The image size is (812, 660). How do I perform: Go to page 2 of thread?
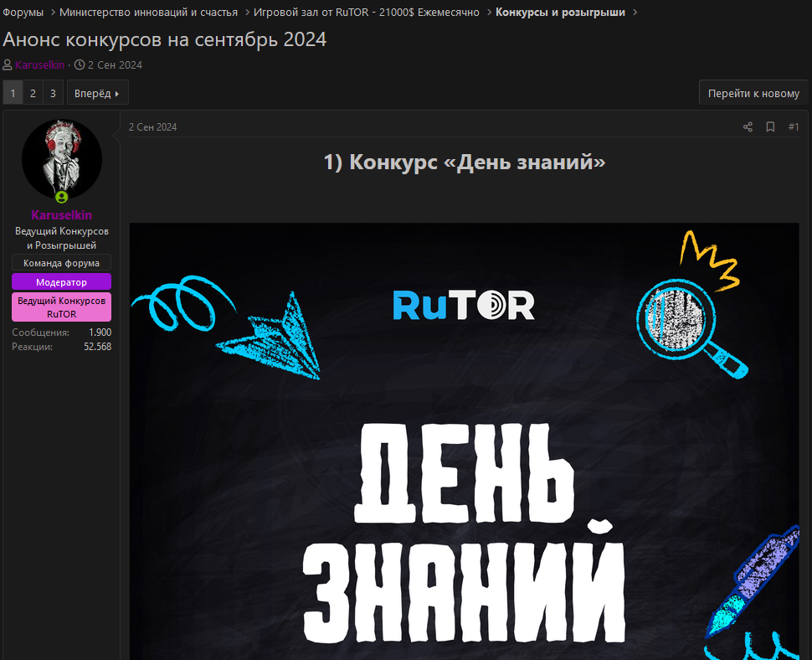33,93
